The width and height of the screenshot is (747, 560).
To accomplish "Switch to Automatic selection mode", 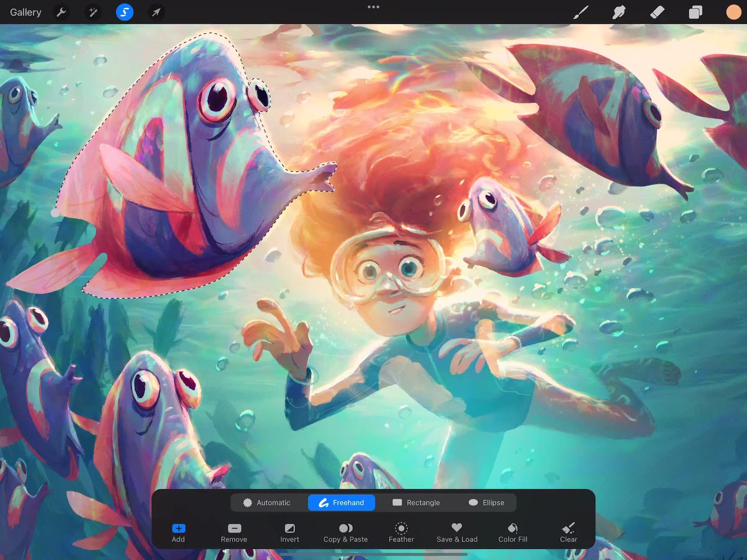I will click(268, 502).
